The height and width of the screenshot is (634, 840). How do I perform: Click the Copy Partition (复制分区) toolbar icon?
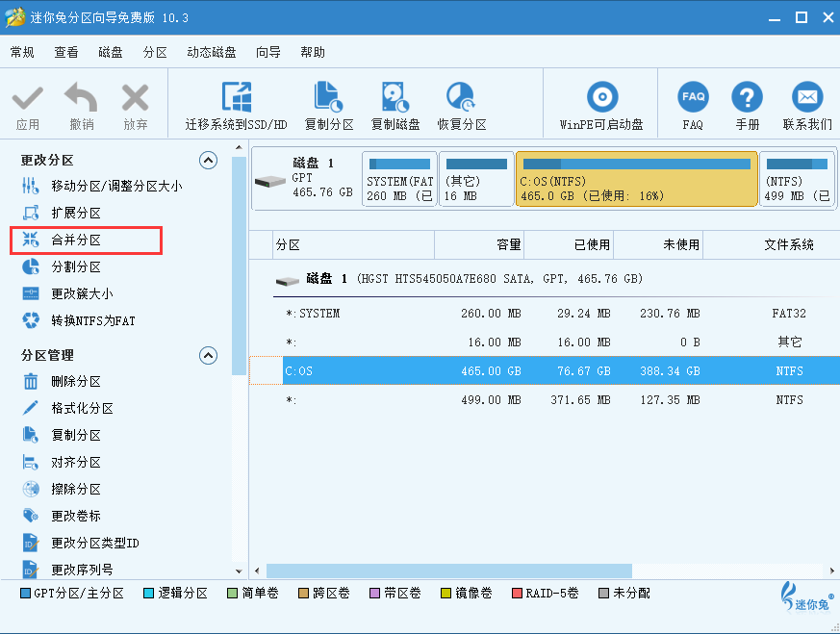tap(328, 96)
